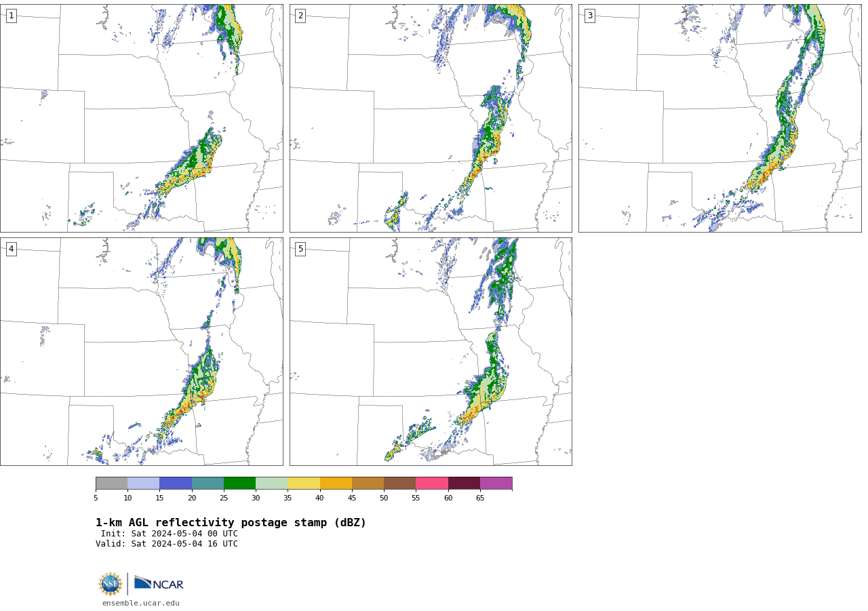The height and width of the screenshot is (611, 868).
Task: Click the reflectivity postage stamp title
Action: point(231,523)
